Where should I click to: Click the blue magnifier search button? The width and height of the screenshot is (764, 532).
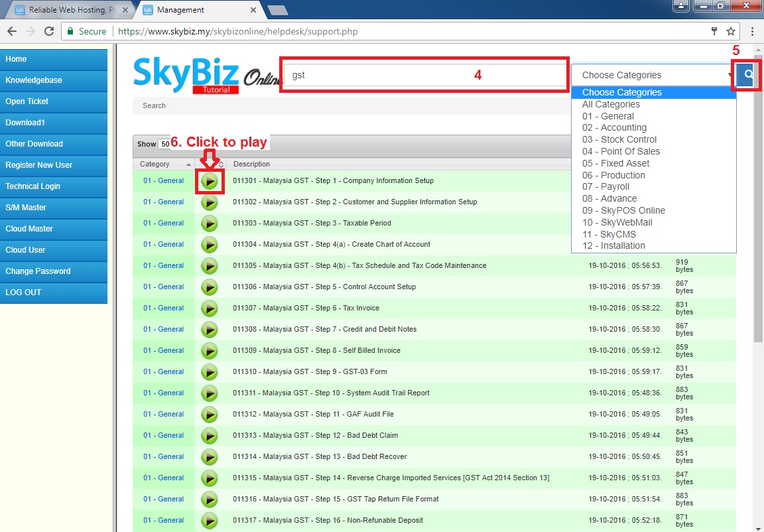(x=747, y=75)
